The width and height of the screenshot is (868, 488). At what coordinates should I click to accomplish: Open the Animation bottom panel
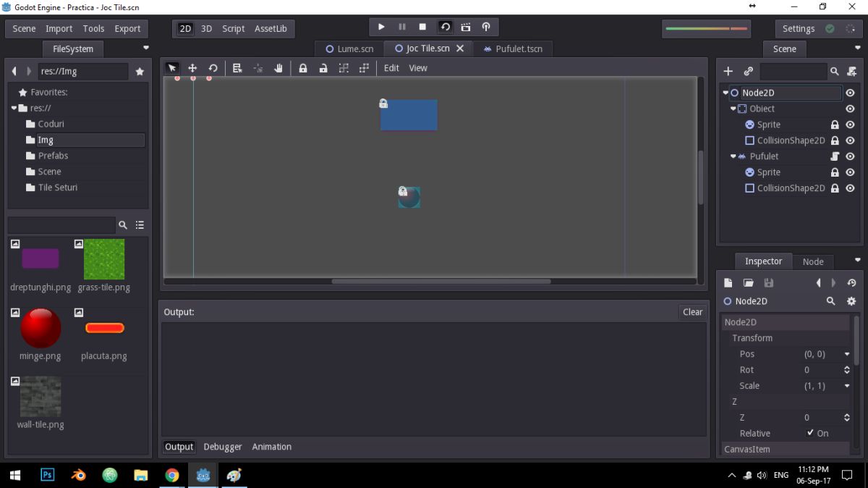[x=272, y=447]
